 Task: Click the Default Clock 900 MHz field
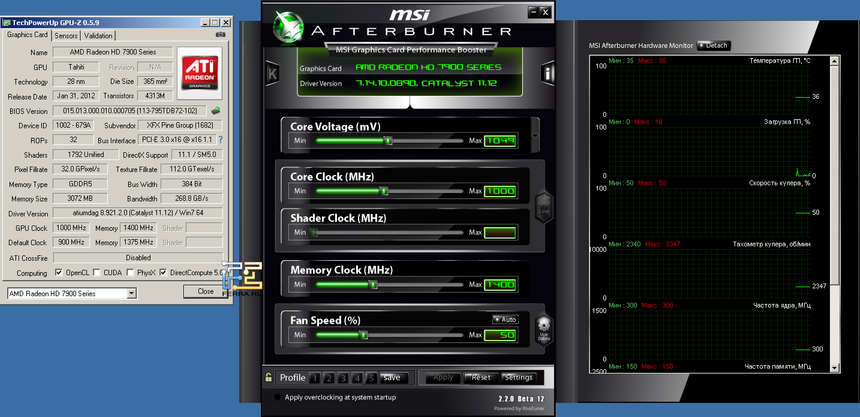71,242
